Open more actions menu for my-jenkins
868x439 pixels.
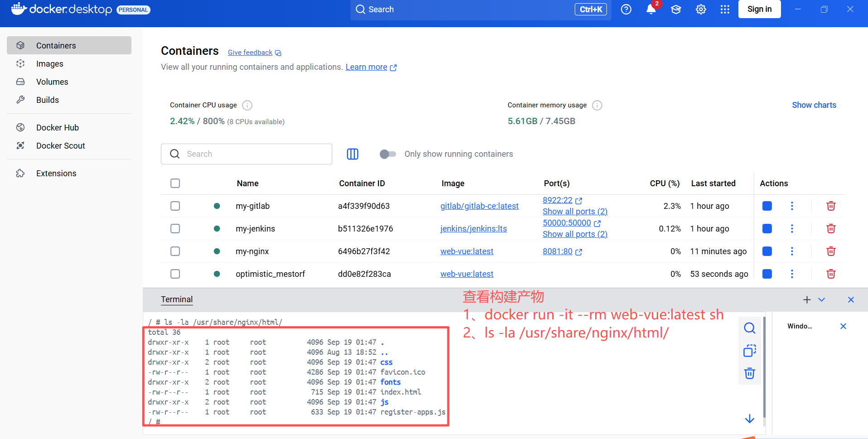[792, 228]
